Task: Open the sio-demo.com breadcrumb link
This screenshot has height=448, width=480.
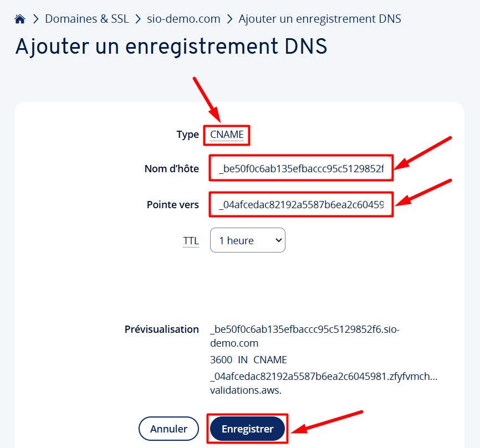Action: tap(183, 19)
